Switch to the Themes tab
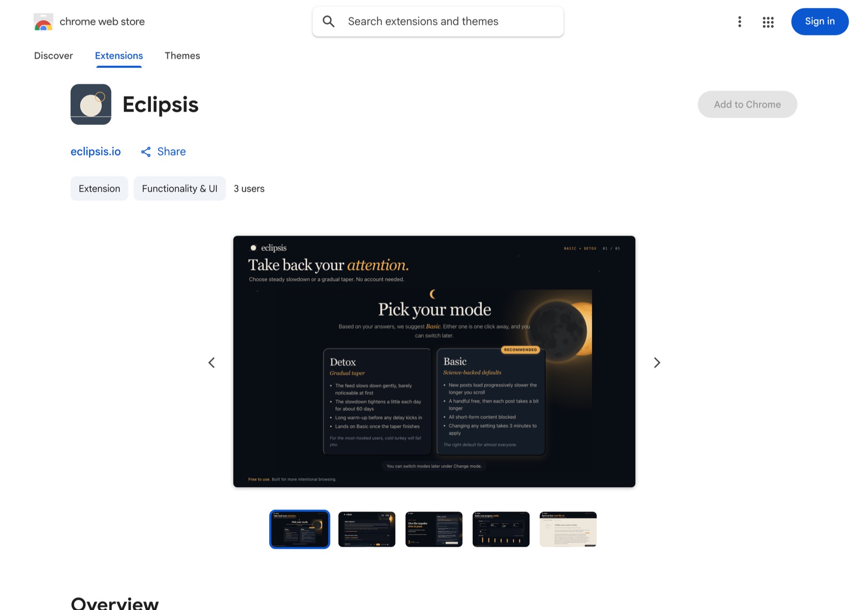 pyautogui.click(x=182, y=55)
